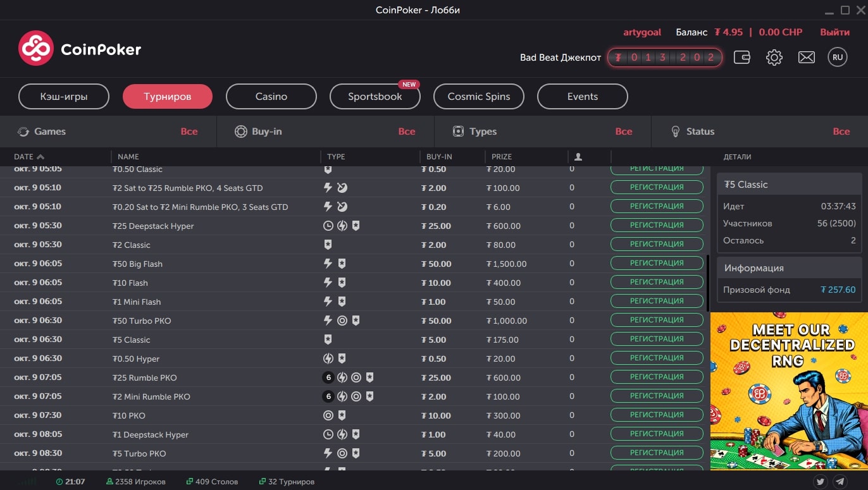Sort by players count column icon

tap(578, 157)
